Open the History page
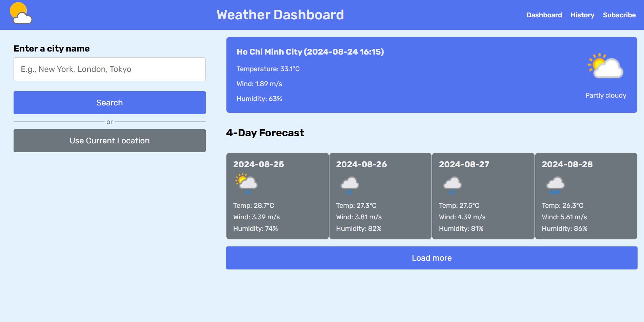Viewport: 644px width, 322px height. coord(582,15)
